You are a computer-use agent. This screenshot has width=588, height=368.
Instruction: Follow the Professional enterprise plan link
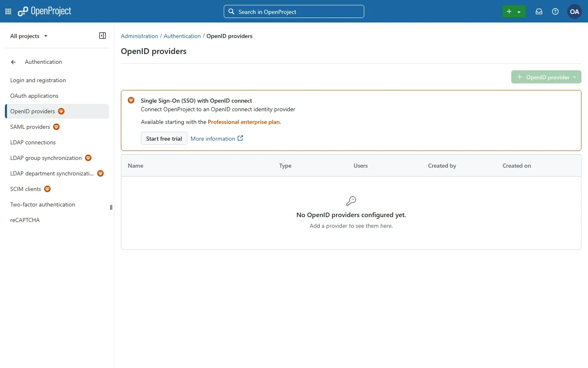pyautogui.click(x=244, y=122)
